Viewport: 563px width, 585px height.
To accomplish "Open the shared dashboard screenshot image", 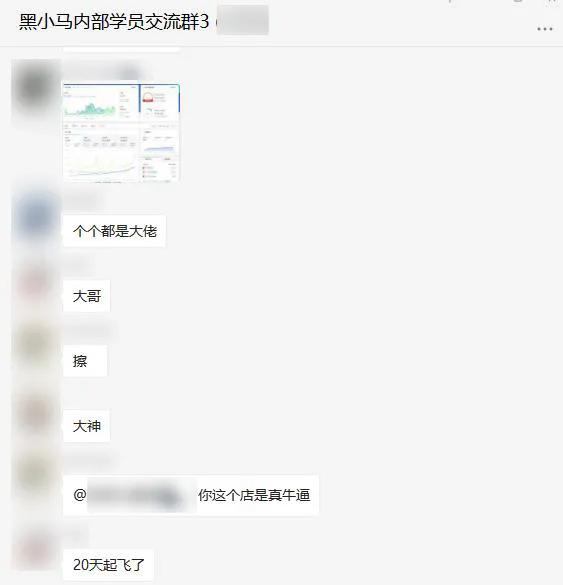I will point(122,133).
